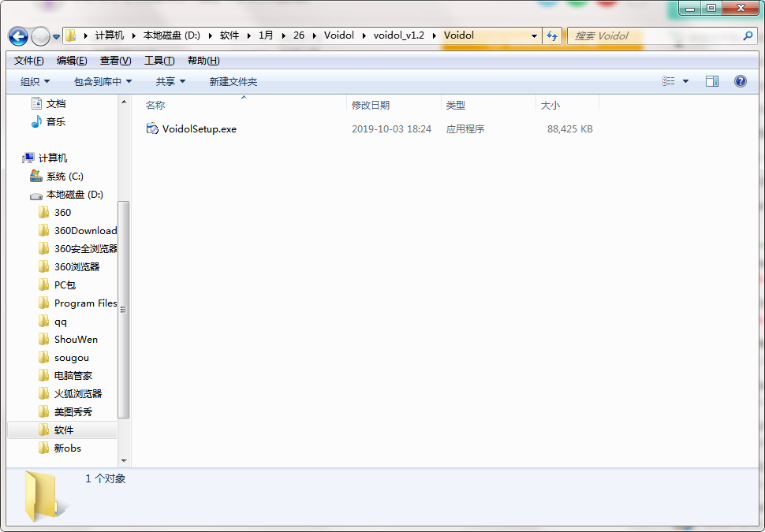Toggle the preview pane button

[712, 81]
